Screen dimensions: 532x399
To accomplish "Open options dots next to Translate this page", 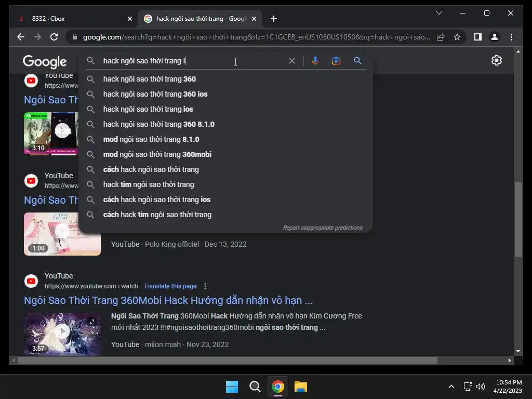I will click(205, 286).
